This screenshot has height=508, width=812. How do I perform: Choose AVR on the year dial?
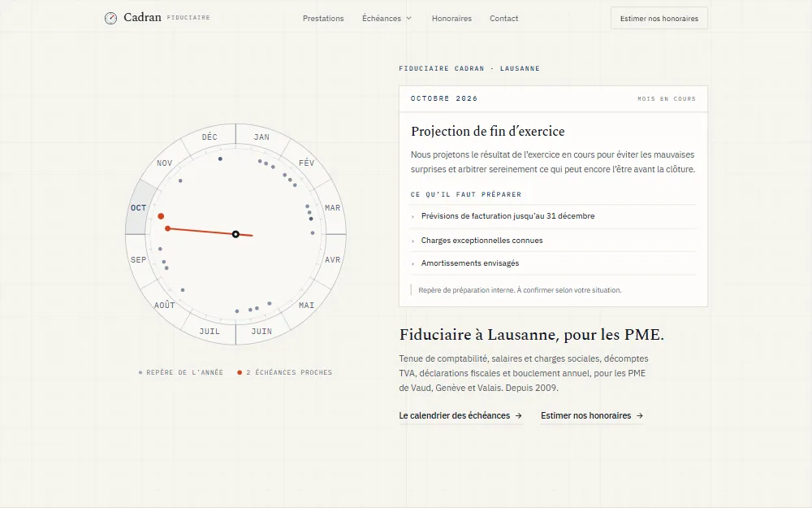tap(332, 260)
